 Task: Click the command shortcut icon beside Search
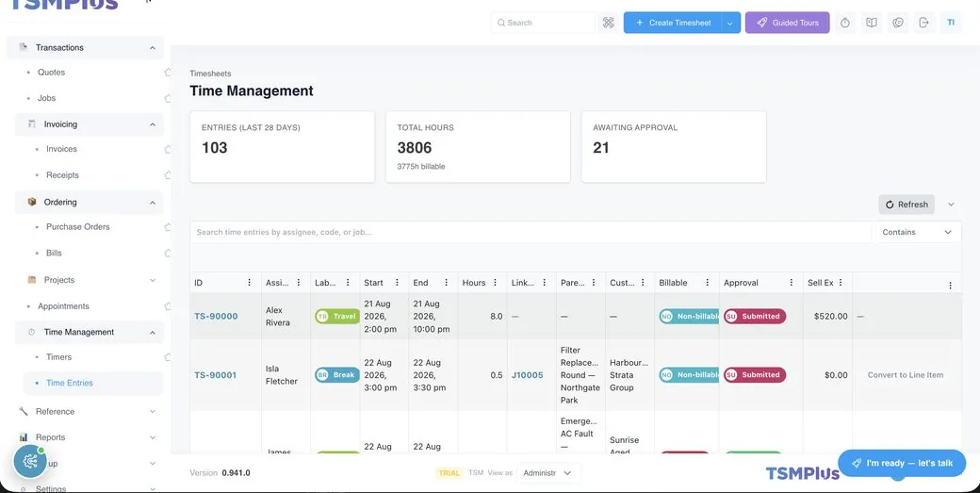(x=608, y=23)
